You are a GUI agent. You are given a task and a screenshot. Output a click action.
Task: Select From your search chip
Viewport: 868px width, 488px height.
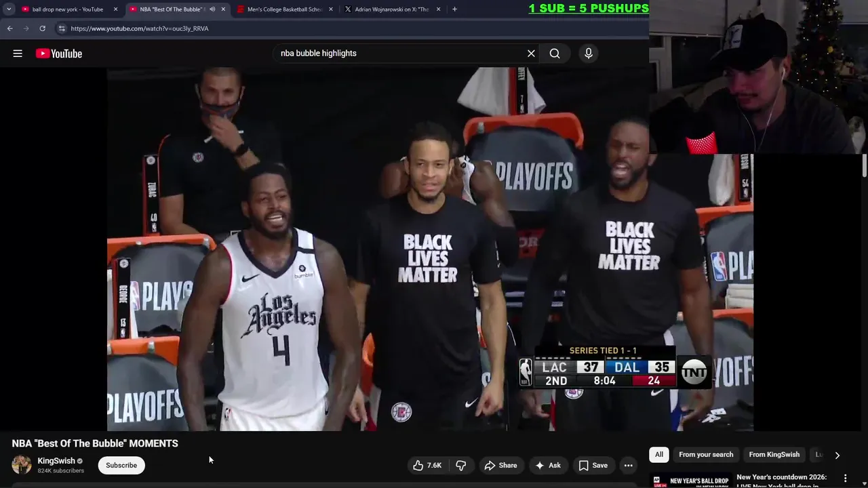pyautogui.click(x=706, y=455)
